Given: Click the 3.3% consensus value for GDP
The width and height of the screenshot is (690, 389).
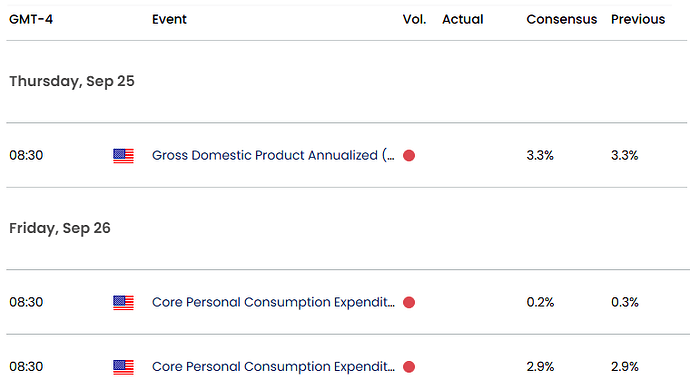Looking at the screenshot, I should [x=540, y=155].
